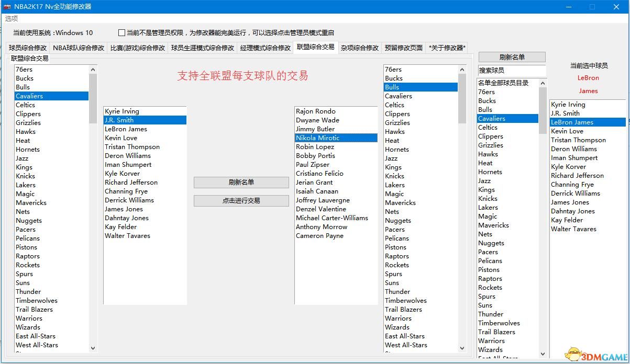Open the 球员生涯模式综合修改 tab

203,48
